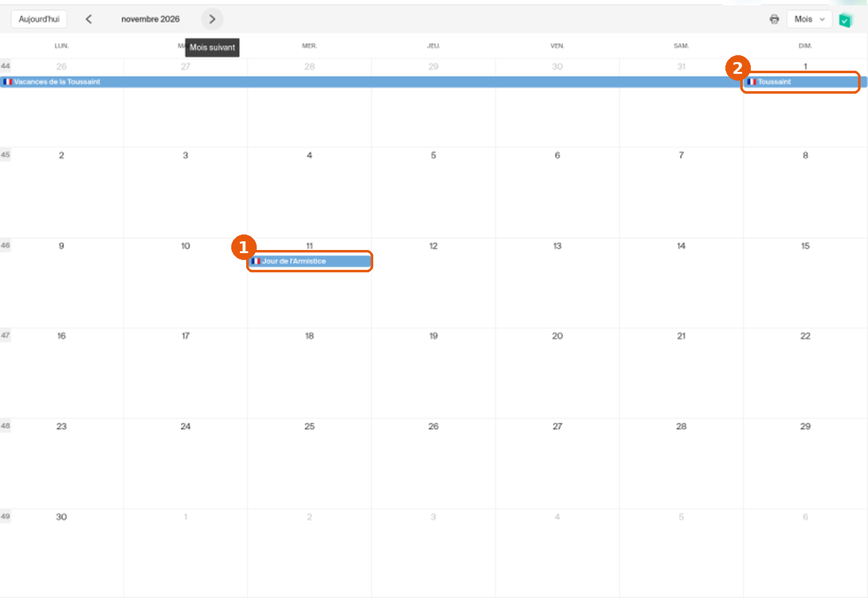Screen dimensions: 868x598
Task: Select day 30 of November
Action: [61, 517]
